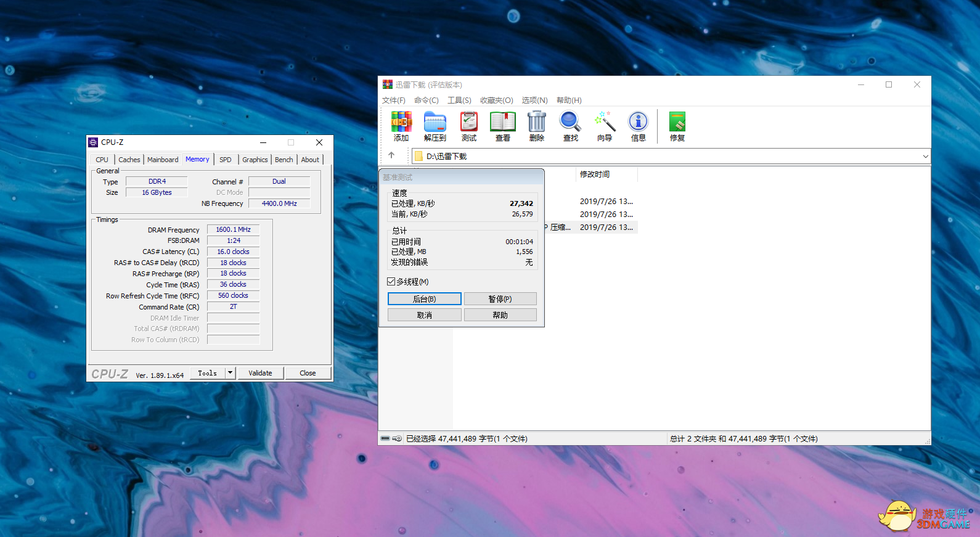
Task: Click the Modified time (修改时间) column header
Action: pyautogui.click(x=595, y=174)
